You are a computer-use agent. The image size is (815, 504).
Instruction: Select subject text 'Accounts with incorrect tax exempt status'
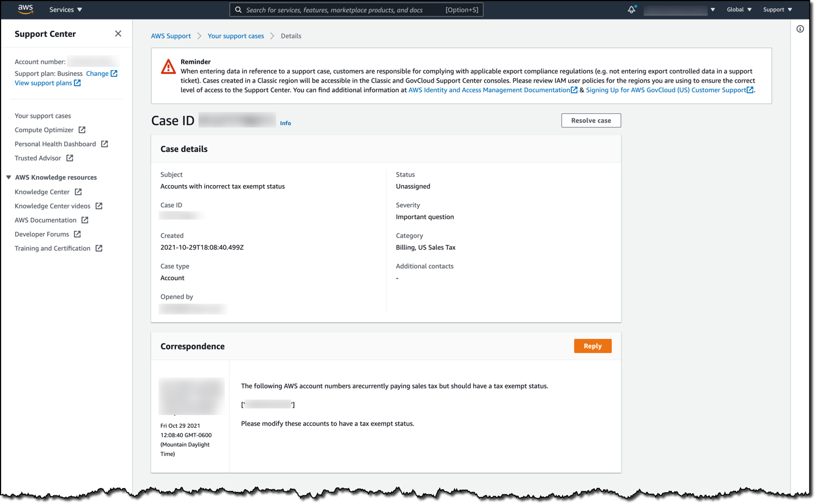tap(223, 186)
